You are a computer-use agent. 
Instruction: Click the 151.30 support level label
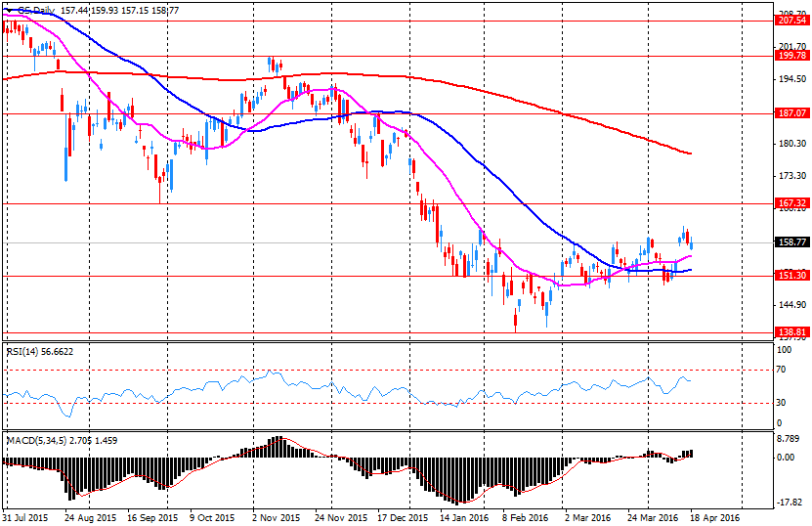791,276
